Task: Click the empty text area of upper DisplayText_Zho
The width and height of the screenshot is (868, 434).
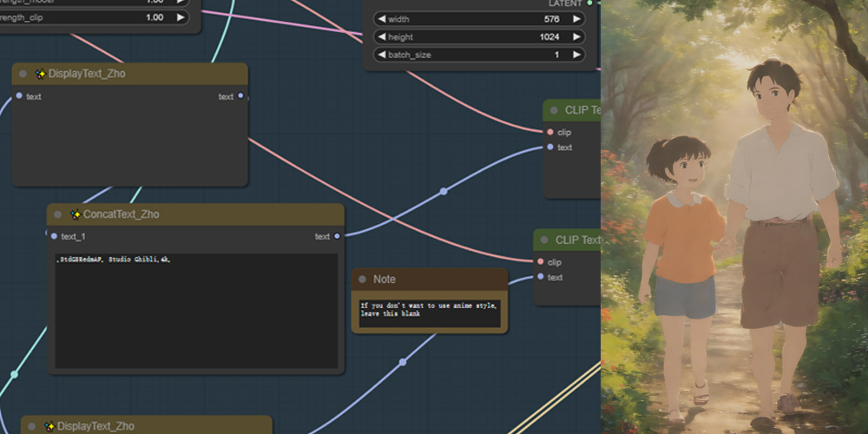Action: (130, 144)
